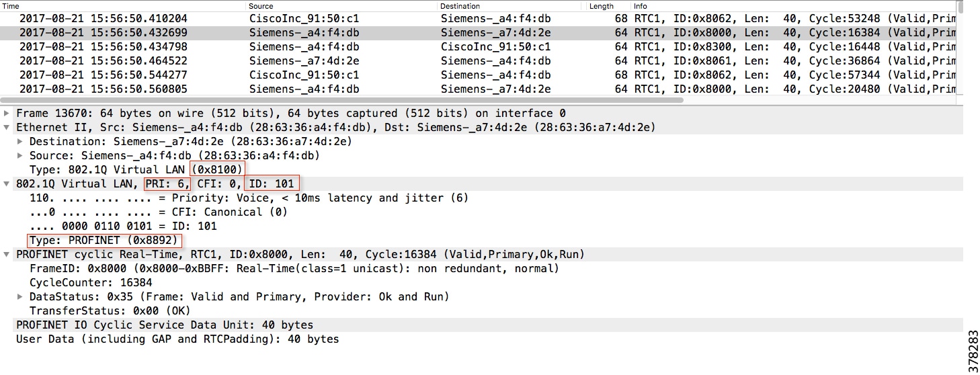Select the packet at 15:56:50.410204

click(x=478, y=18)
